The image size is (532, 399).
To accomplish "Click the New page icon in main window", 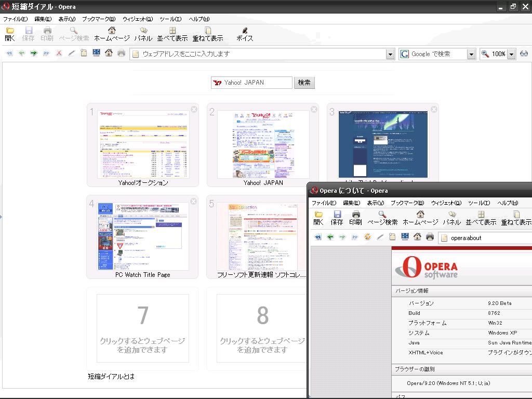I will click(84, 54).
